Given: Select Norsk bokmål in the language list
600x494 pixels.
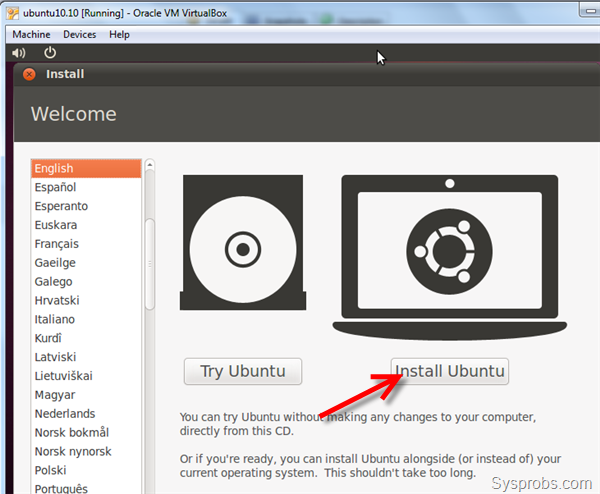Looking at the screenshot, I should 86,432.
